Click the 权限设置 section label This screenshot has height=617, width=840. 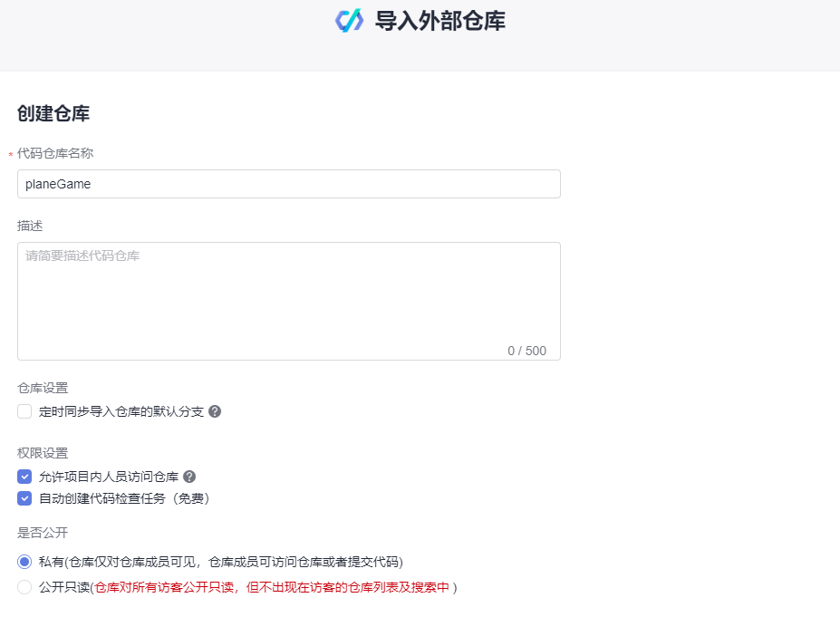[x=43, y=453]
